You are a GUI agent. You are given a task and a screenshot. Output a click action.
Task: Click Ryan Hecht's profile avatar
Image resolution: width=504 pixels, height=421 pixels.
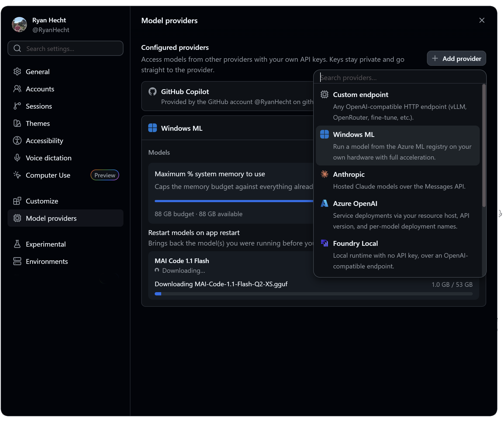coord(19,25)
